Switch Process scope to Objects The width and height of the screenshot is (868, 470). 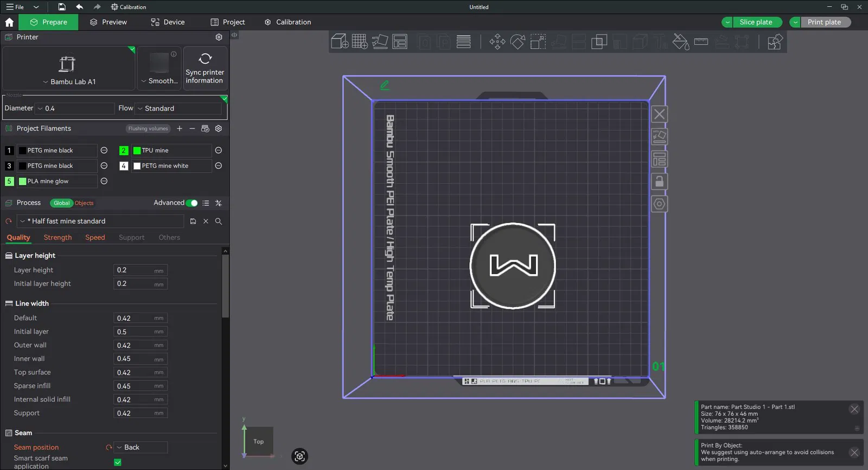click(x=84, y=203)
